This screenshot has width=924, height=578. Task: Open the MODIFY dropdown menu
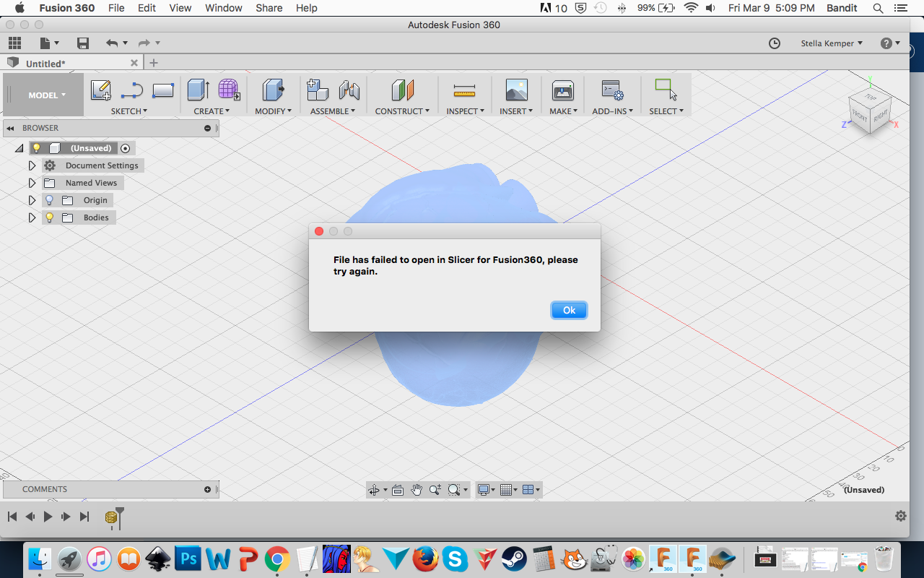click(x=273, y=111)
